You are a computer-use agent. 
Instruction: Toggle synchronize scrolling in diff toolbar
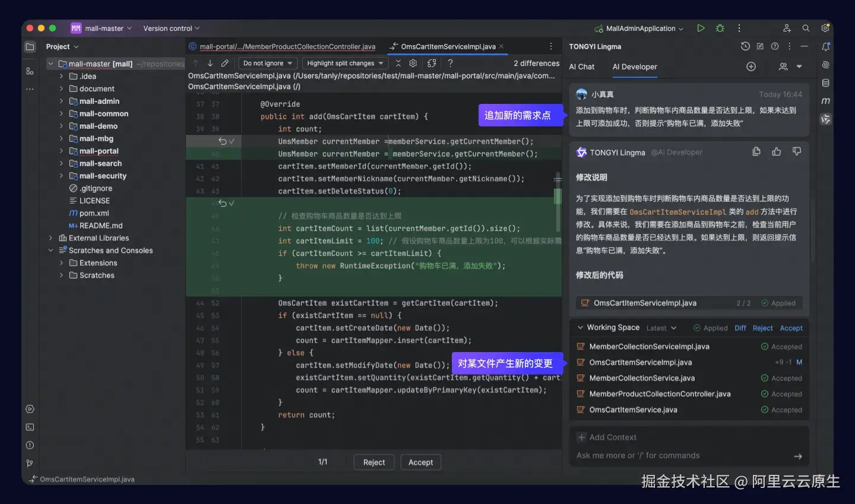[432, 63]
